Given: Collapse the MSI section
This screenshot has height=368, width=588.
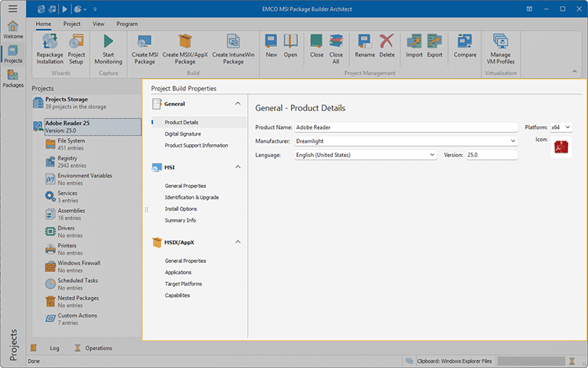Looking at the screenshot, I should pos(237,166).
